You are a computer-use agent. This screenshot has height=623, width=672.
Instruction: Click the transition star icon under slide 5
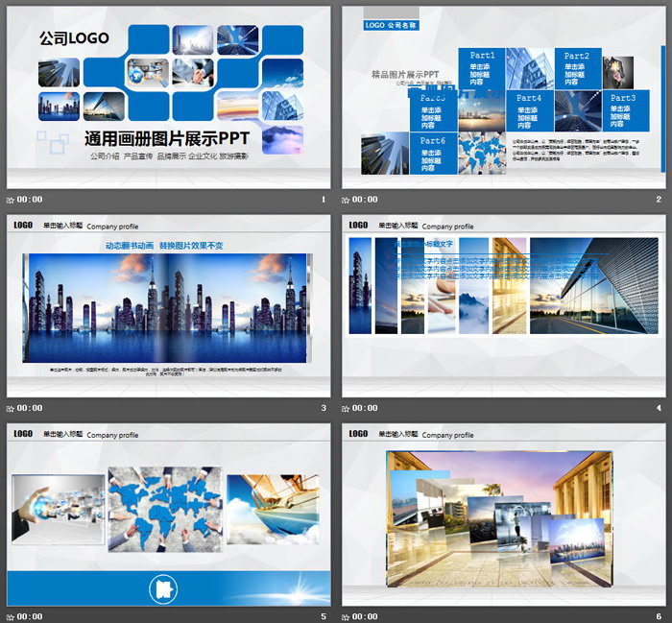(11, 615)
